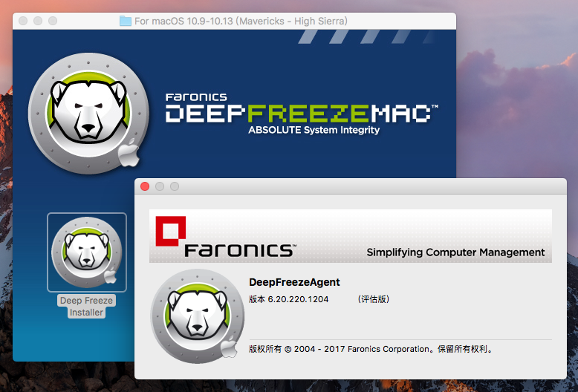Click the red Faronics square logo

(170, 231)
